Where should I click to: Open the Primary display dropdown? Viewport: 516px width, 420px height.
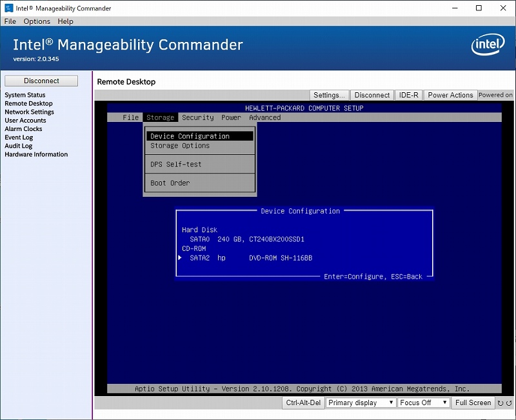tap(361, 403)
